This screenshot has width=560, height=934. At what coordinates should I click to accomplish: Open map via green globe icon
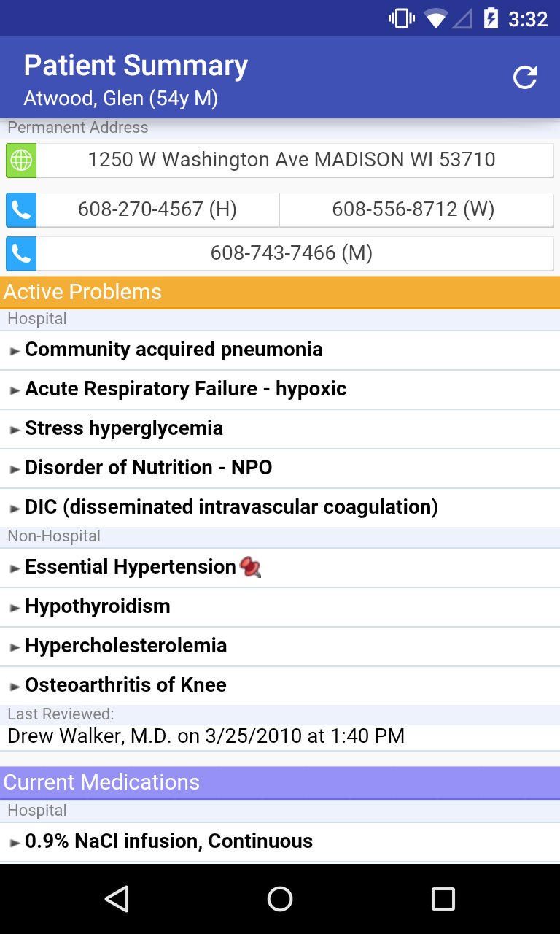point(21,161)
